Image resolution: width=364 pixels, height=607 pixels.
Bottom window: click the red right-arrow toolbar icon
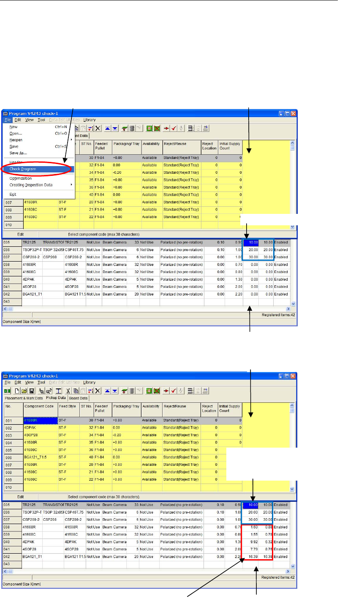[166, 391]
